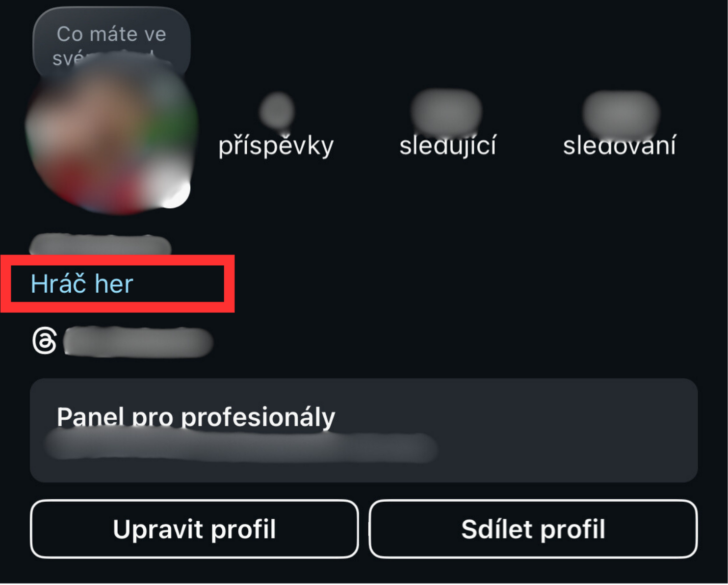Click the 'Sdílet profil' button
The image size is (728, 585).
(x=533, y=529)
